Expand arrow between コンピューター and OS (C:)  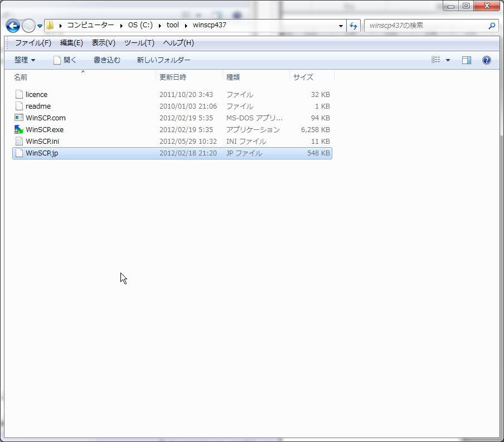tap(121, 26)
